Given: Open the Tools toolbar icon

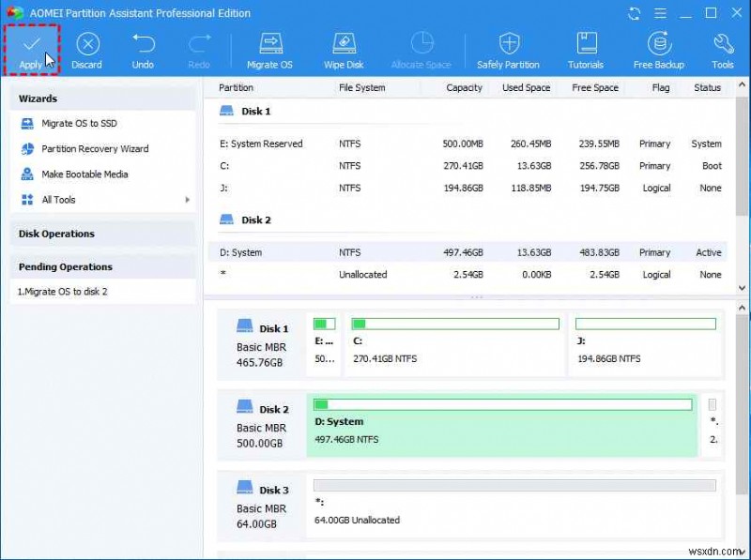Looking at the screenshot, I should tap(722, 49).
